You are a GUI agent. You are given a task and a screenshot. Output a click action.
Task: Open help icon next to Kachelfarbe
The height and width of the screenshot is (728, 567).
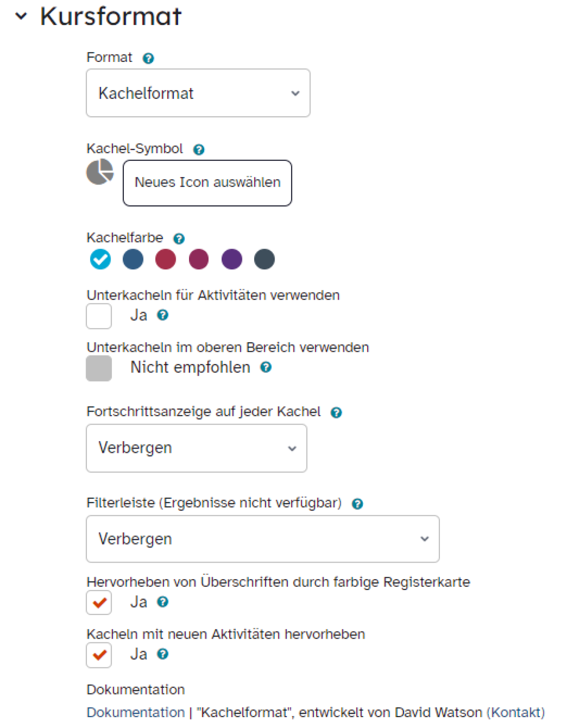tap(179, 238)
